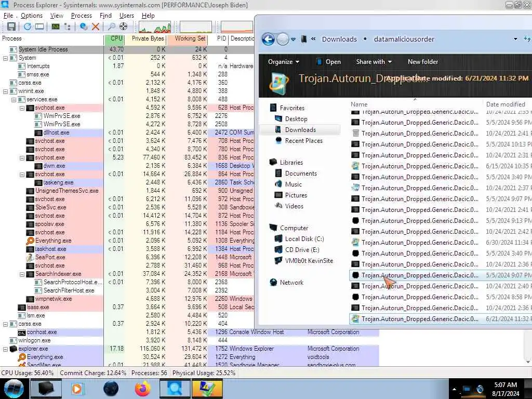
Task: Collapse the SearchIndexer.exe tree node
Action: pos(22,274)
